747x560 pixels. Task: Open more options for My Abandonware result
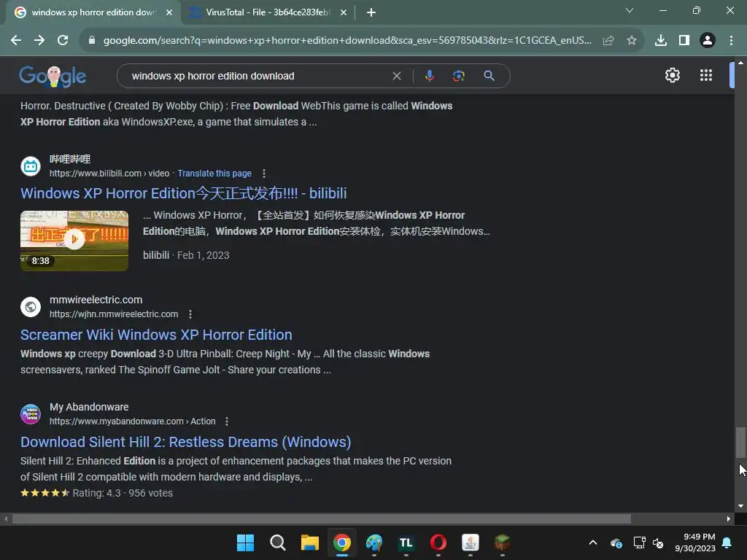(227, 421)
